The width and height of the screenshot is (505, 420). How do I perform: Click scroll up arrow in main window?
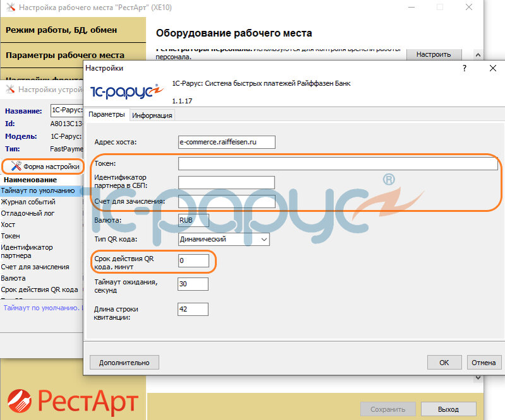coord(478,55)
